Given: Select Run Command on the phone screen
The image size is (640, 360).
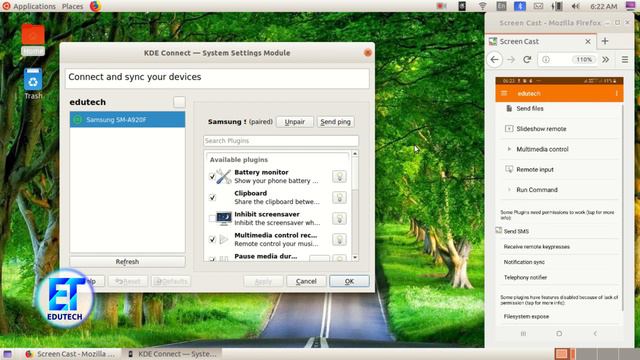Looking at the screenshot, I should tap(559, 190).
